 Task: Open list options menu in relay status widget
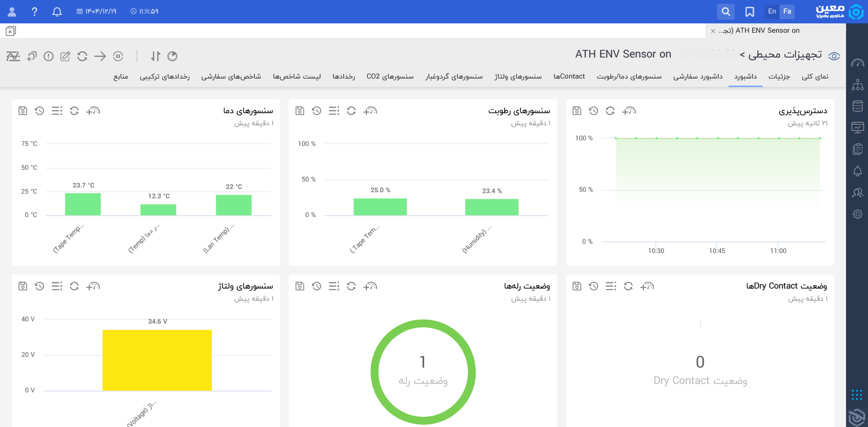click(x=334, y=286)
